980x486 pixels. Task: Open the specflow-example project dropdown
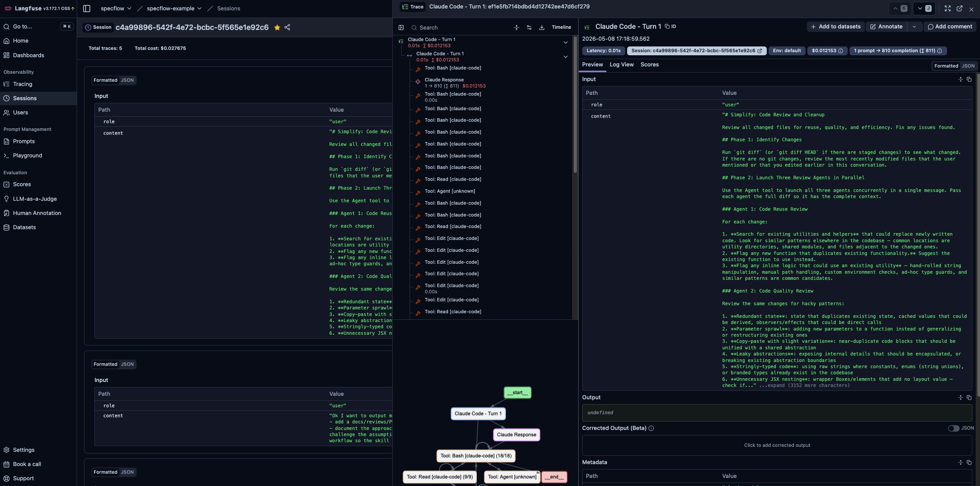(174, 8)
